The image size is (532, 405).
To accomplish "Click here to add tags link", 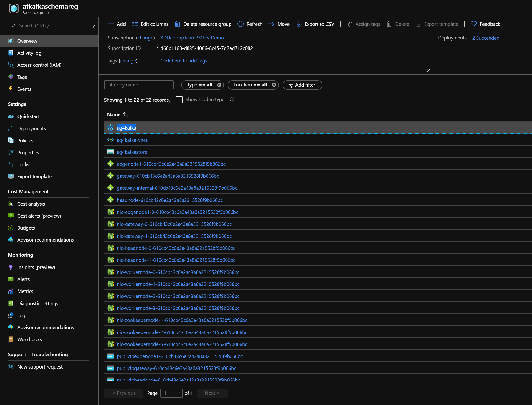I will click(184, 61).
